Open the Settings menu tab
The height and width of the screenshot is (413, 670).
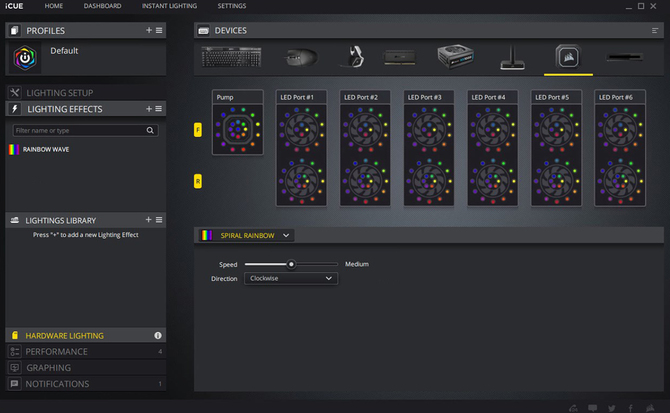point(232,6)
